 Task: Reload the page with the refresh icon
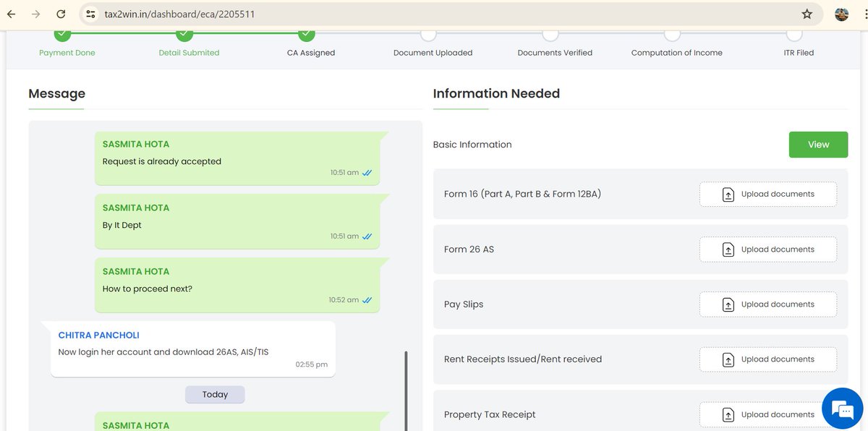(x=61, y=14)
